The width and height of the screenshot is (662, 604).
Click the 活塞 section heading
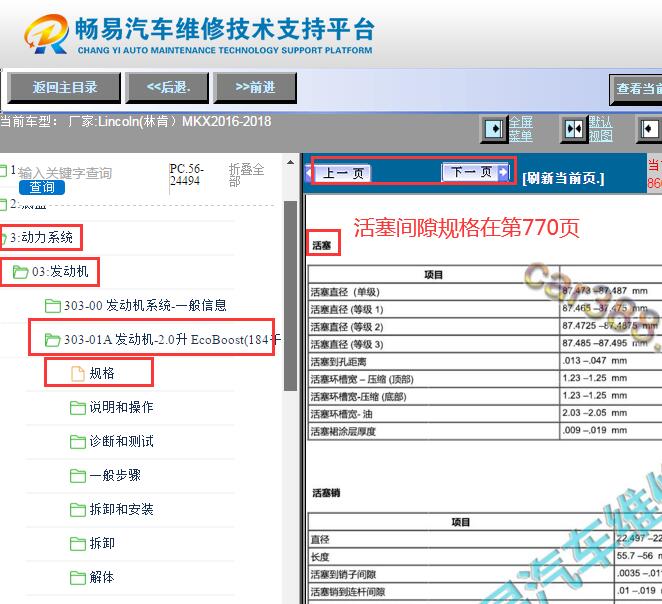pyautogui.click(x=322, y=246)
